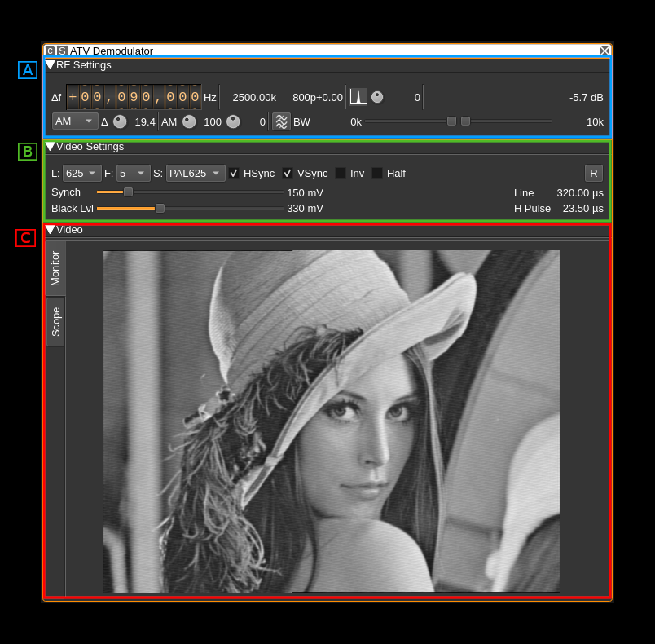The width and height of the screenshot is (655, 644).
Task: Click the video monitor image
Action: tap(332, 421)
